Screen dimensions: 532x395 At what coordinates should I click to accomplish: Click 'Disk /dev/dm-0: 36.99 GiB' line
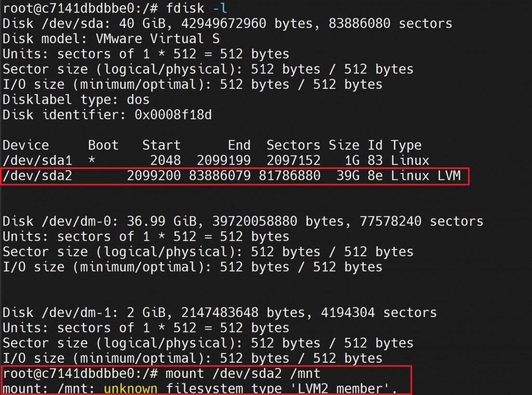[x=243, y=221]
